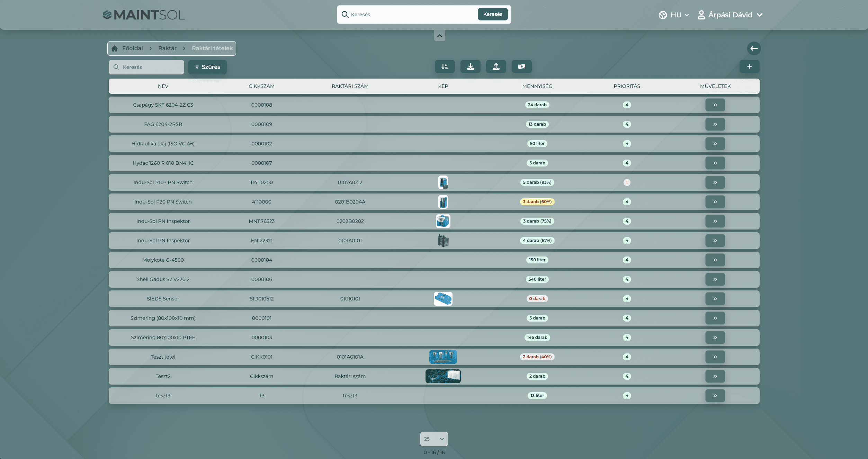The height and width of the screenshot is (459, 868).
Task: Click the back arrow icon
Action: coord(754,48)
